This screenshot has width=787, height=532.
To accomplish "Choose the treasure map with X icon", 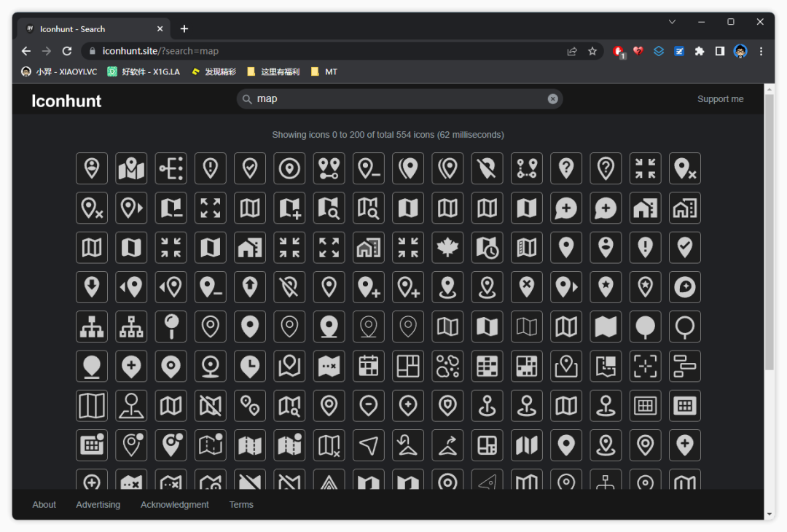I will tap(329, 366).
